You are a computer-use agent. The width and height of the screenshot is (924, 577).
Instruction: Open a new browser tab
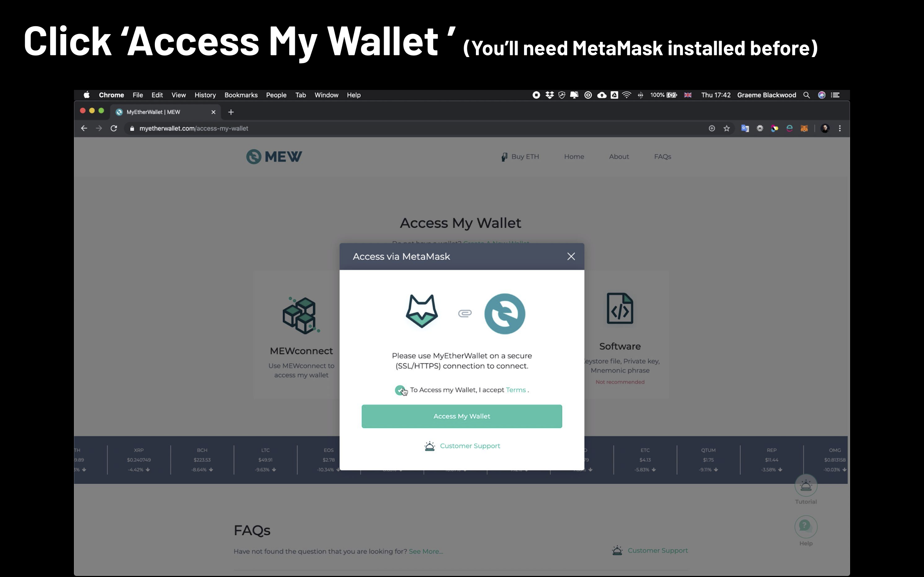(x=231, y=112)
